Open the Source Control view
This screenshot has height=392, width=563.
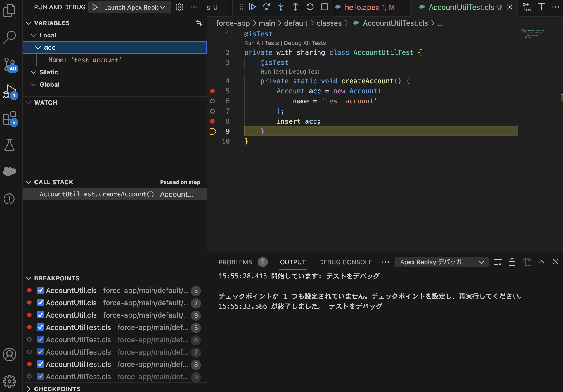point(10,64)
